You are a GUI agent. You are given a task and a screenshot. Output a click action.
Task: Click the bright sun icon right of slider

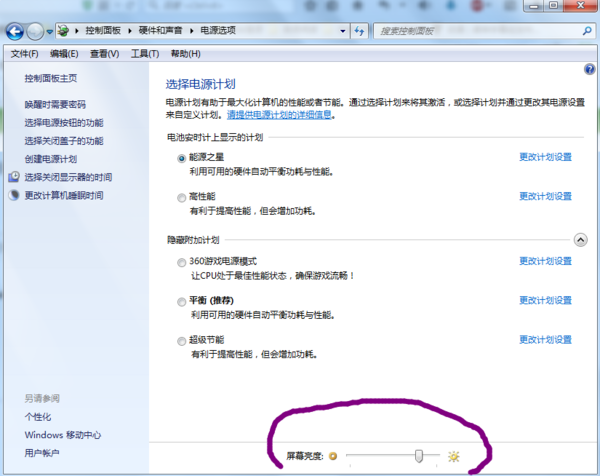[453, 456]
